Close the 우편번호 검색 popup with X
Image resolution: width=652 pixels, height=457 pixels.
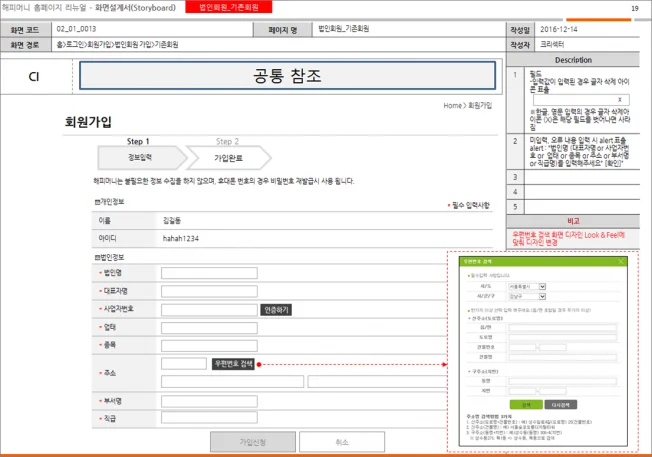[620, 262]
